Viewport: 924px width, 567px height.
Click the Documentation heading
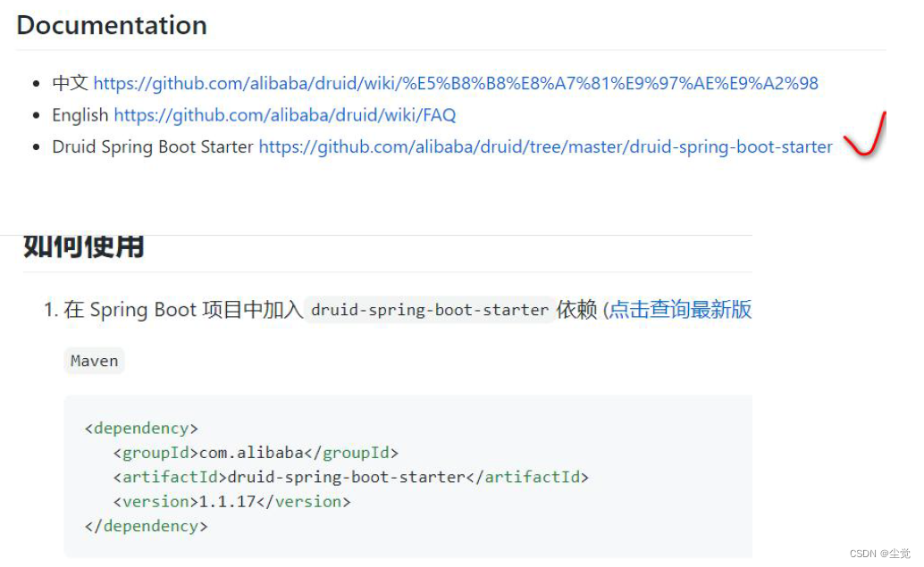[x=112, y=25]
